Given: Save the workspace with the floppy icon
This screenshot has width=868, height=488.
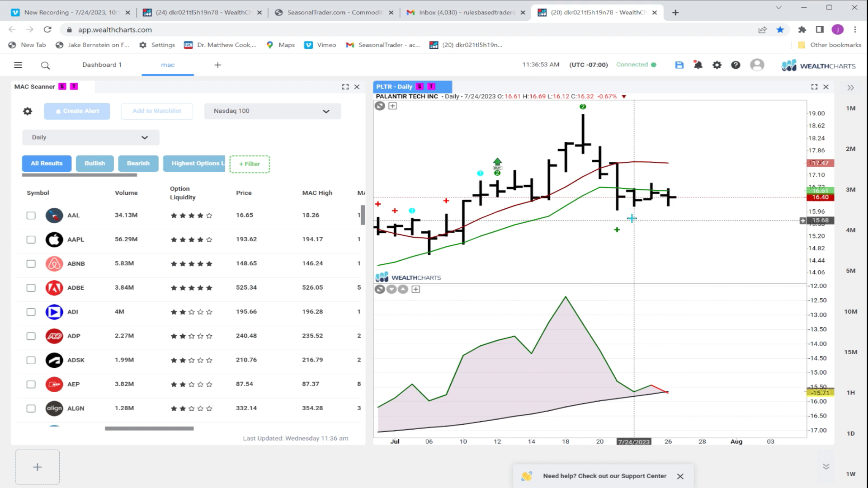Looking at the screenshot, I should tap(679, 65).
